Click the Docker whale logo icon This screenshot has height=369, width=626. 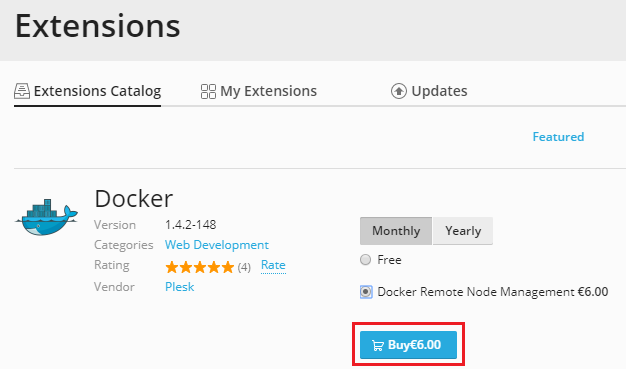tap(47, 217)
